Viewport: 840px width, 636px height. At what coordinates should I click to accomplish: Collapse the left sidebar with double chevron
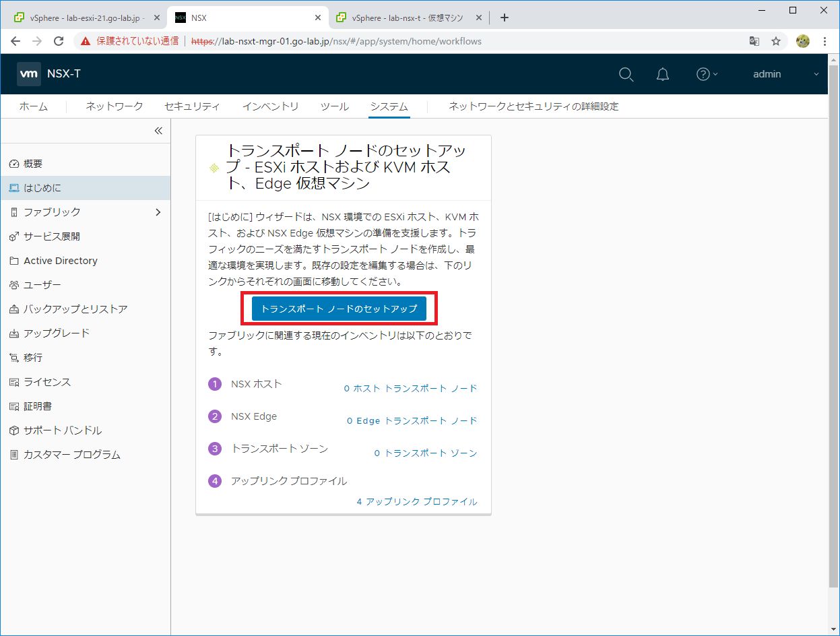click(158, 131)
